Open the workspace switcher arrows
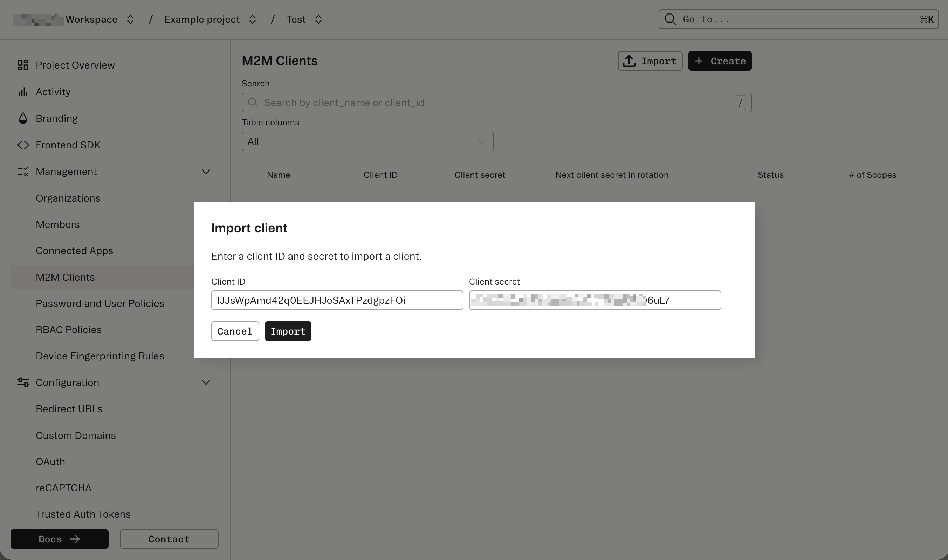The width and height of the screenshot is (948, 560). [x=130, y=19]
